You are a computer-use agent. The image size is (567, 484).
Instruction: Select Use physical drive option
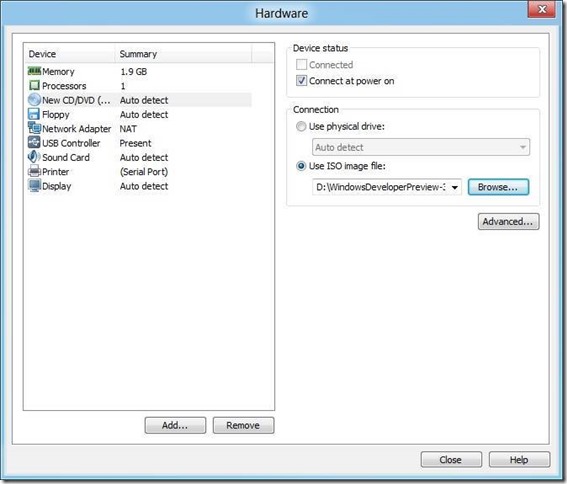[301, 127]
